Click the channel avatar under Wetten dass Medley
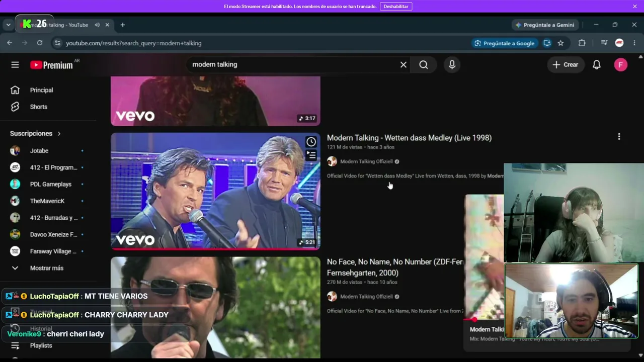The width and height of the screenshot is (644, 362). tap(332, 161)
